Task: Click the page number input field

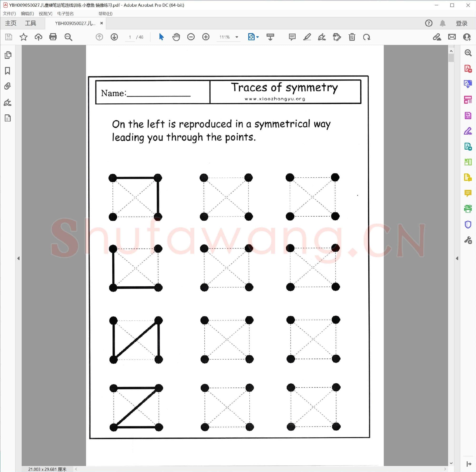Action: (x=130, y=37)
